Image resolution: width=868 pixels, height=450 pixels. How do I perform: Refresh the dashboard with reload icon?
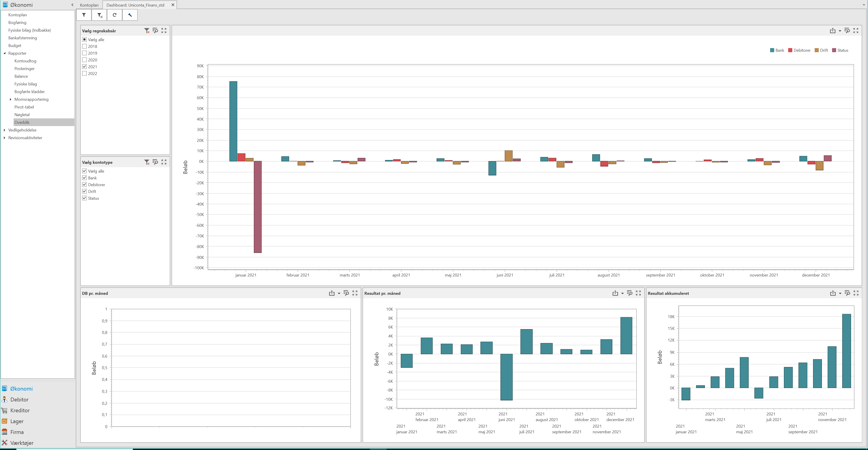click(115, 15)
